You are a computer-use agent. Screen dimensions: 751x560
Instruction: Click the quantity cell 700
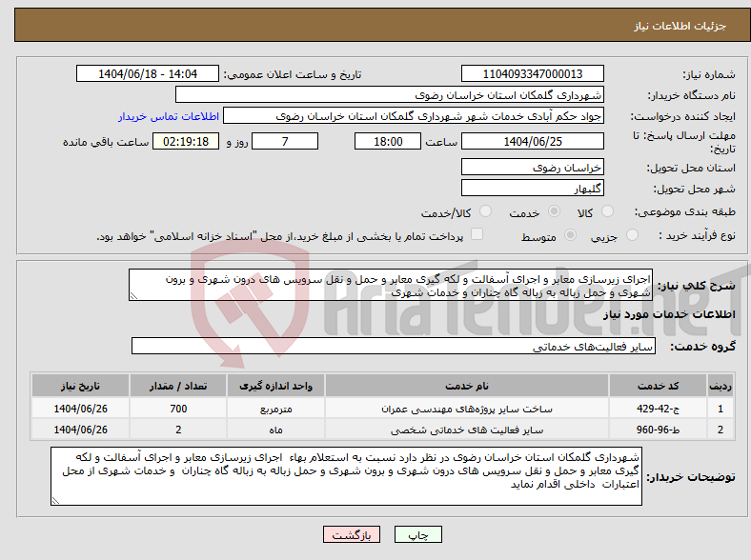[177, 409]
